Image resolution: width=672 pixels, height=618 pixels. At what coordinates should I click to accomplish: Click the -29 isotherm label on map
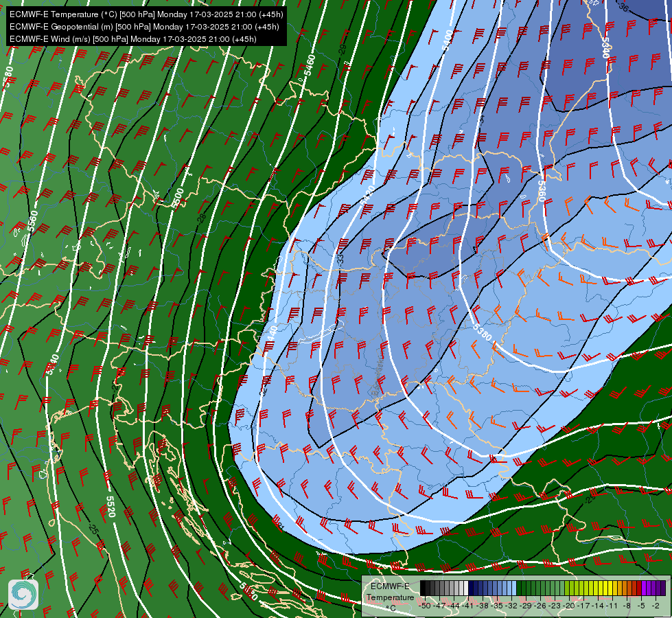pyautogui.click(x=342, y=49)
